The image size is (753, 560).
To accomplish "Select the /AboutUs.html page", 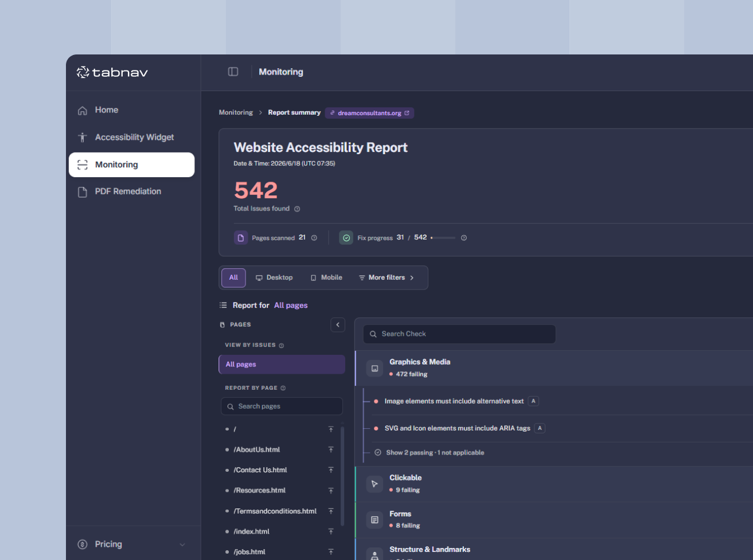I will tap(257, 450).
